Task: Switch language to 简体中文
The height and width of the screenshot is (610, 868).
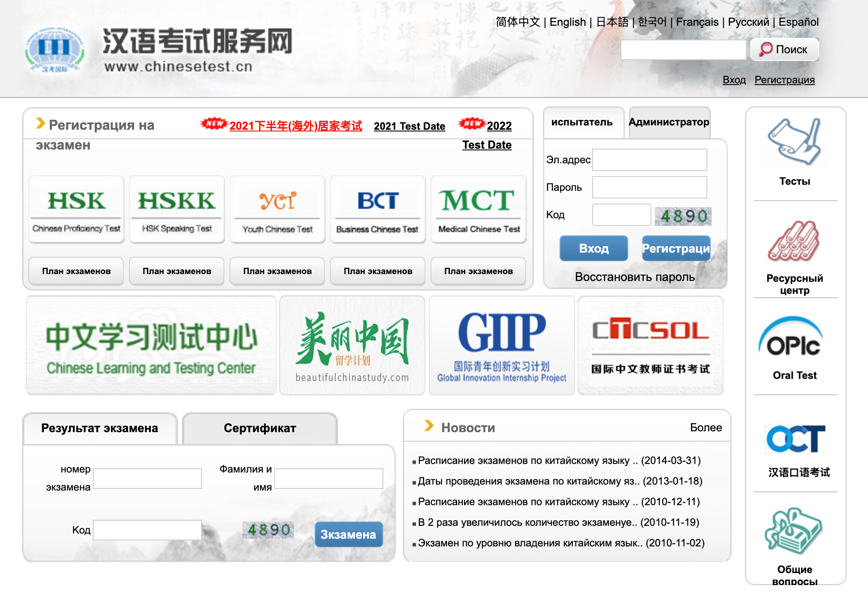Action: click(x=518, y=22)
